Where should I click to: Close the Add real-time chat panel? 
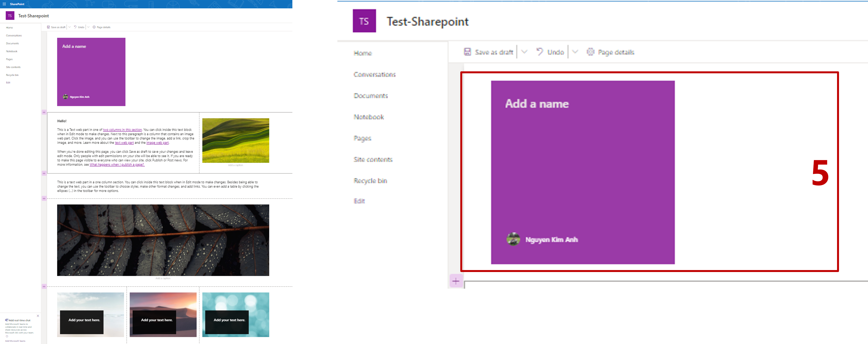point(38,316)
